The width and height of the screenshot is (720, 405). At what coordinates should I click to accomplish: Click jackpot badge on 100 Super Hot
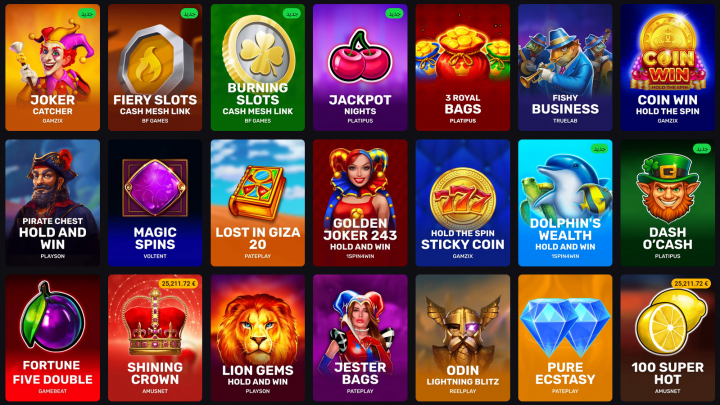coord(691,284)
